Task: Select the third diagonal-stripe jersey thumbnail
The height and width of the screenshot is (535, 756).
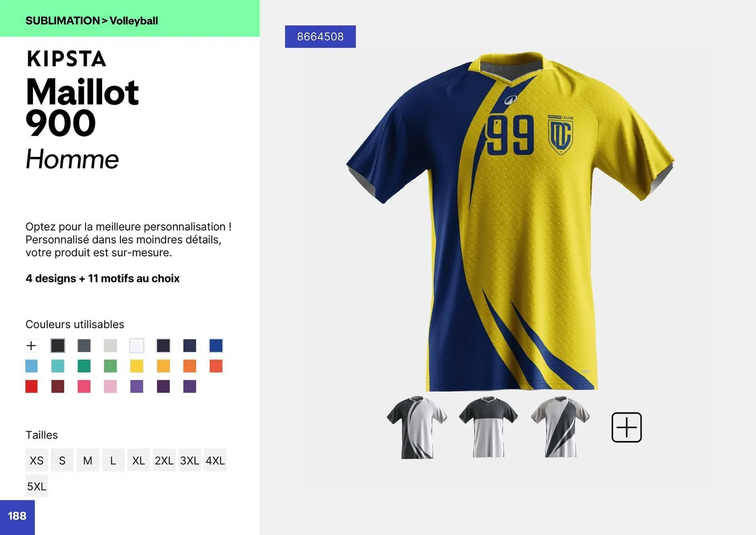Action: (560, 427)
